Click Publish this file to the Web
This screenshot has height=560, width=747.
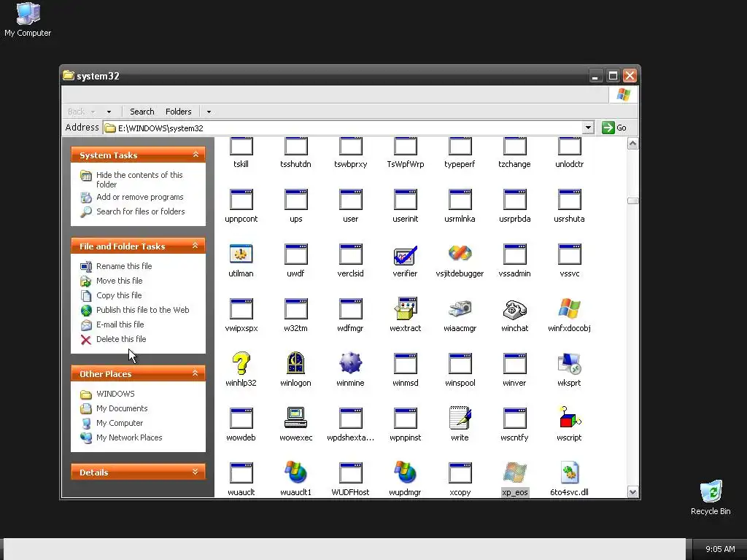[x=142, y=310]
